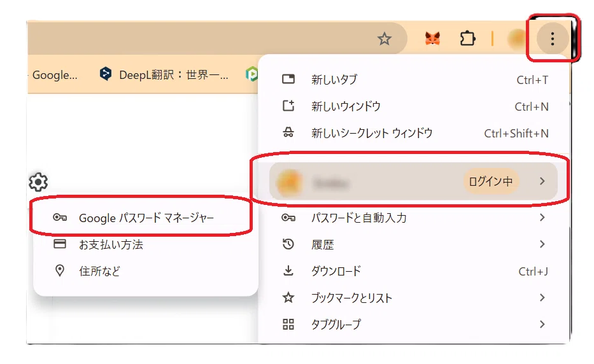The width and height of the screenshot is (594, 364).
Task: Open パスワードと自動入力 submenu
Action: point(415,218)
